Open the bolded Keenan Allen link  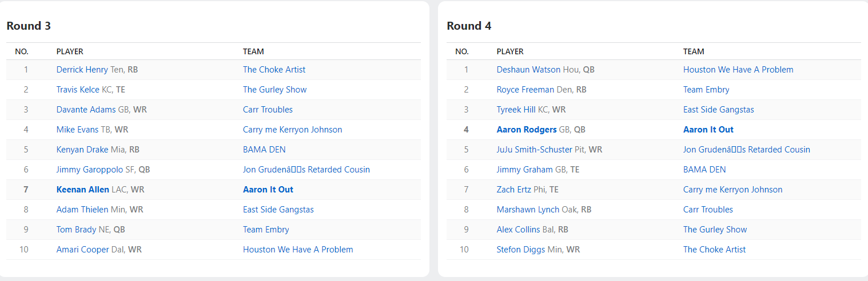[83, 190]
